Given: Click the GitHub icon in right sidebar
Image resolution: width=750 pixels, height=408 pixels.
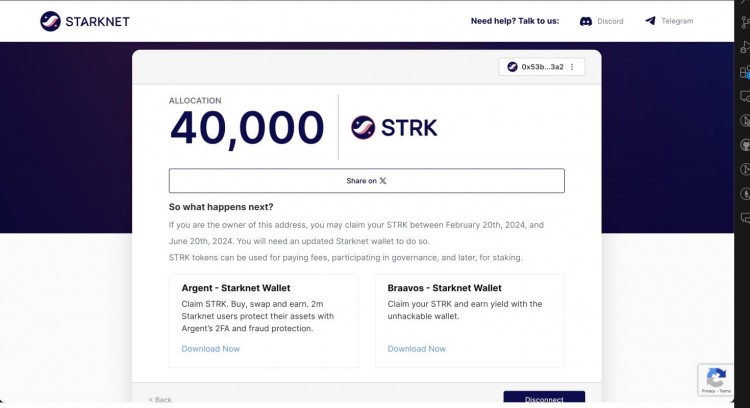Looking at the screenshot, I should [745, 145].
